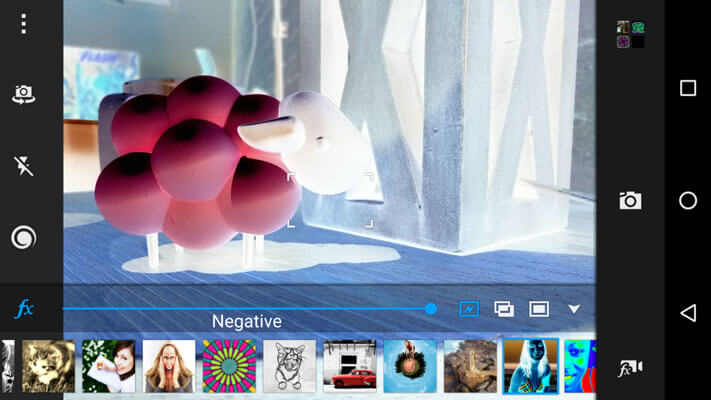Open the gallery thumbnail grid
This screenshot has width=711, height=400.
630,34
